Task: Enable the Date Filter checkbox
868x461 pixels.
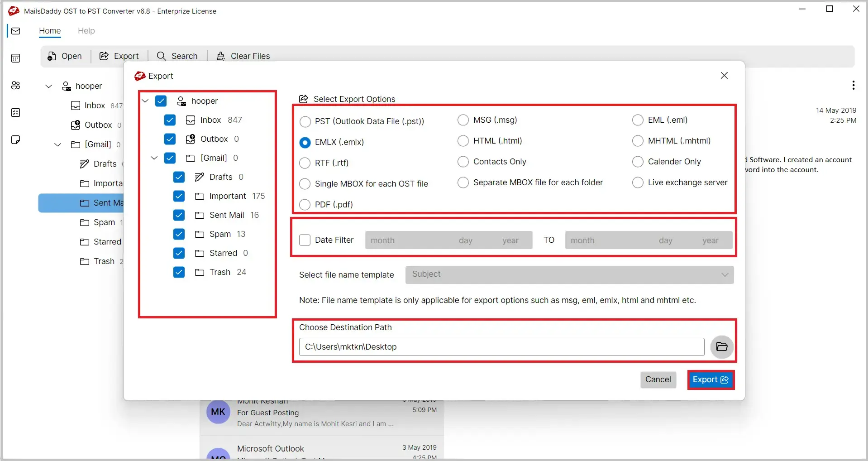Action: (x=305, y=240)
